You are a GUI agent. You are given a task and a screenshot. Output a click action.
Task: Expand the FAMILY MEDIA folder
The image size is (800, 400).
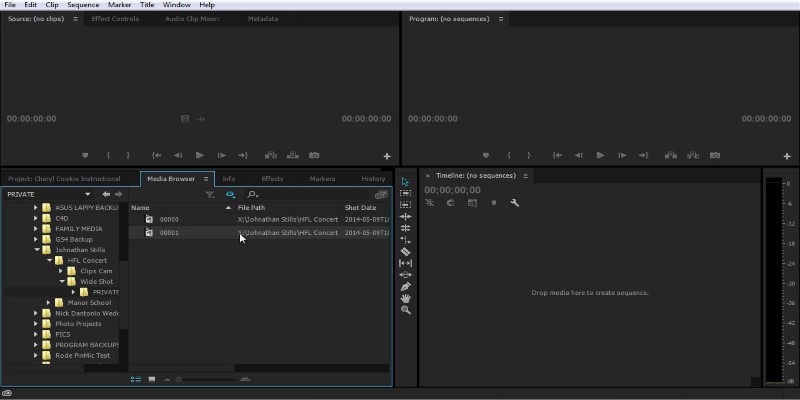[36, 229]
